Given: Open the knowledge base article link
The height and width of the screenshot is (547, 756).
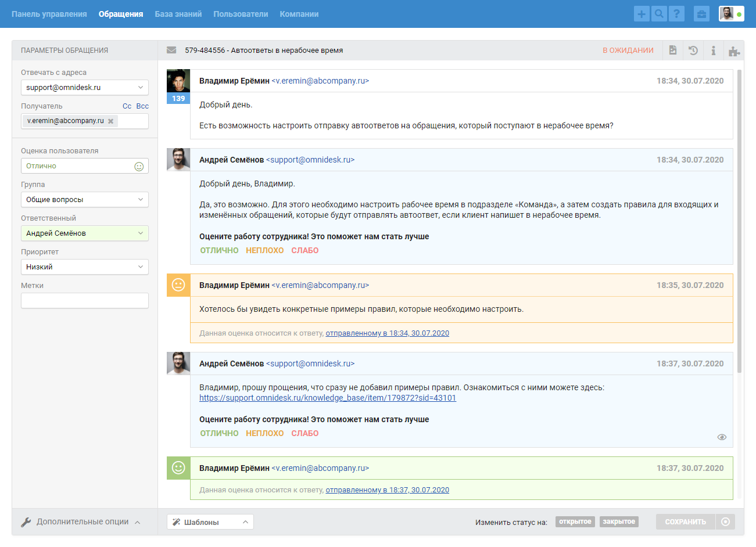Looking at the screenshot, I should coord(327,398).
